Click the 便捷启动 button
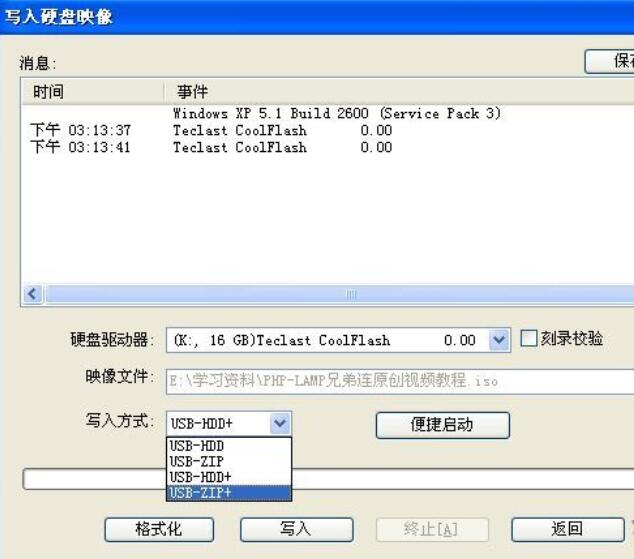Image resolution: width=634 pixels, height=559 pixels. coord(443,425)
